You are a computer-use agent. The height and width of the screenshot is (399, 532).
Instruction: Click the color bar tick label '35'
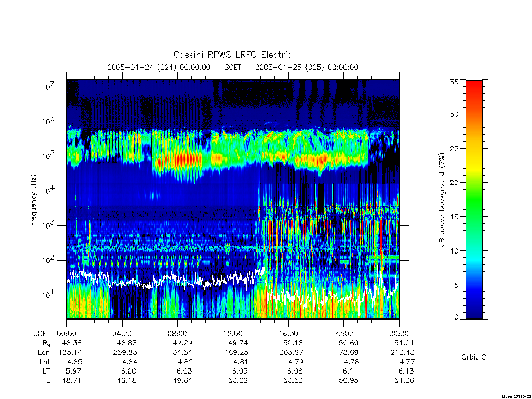pyautogui.click(x=454, y=82)
